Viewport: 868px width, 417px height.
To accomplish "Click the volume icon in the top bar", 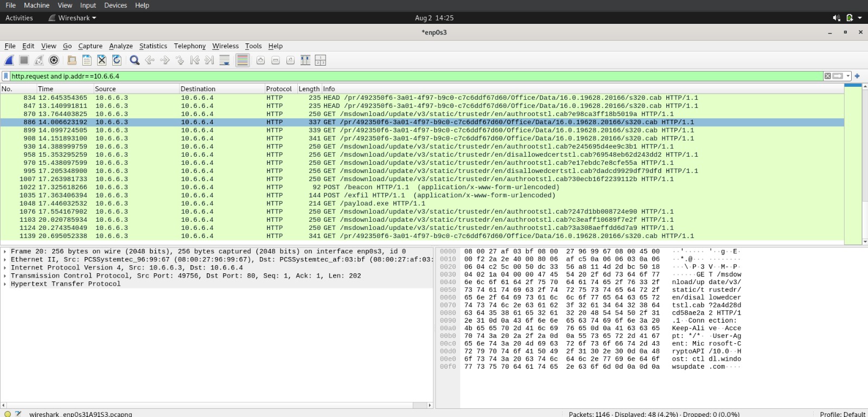I will click(x=837, y=18).
